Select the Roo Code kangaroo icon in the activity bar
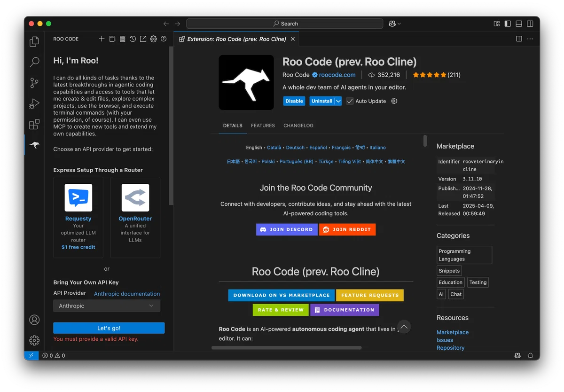 pyautogui.click(x=34, y=145)
